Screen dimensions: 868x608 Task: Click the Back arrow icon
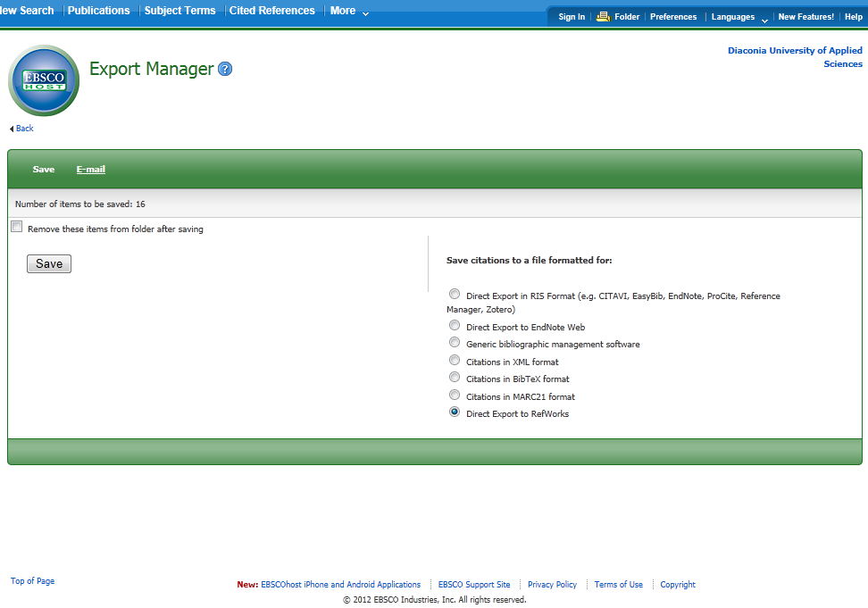pos(12,129)
